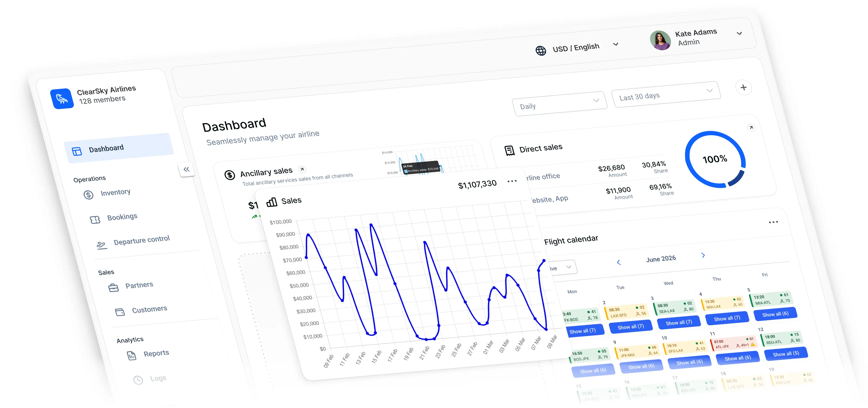Image resolution: width=868 pixels, height=408 pixels.
Task: Click the Reports icon under Analytics
Action: pyautogui.click(x=131, y=355)
